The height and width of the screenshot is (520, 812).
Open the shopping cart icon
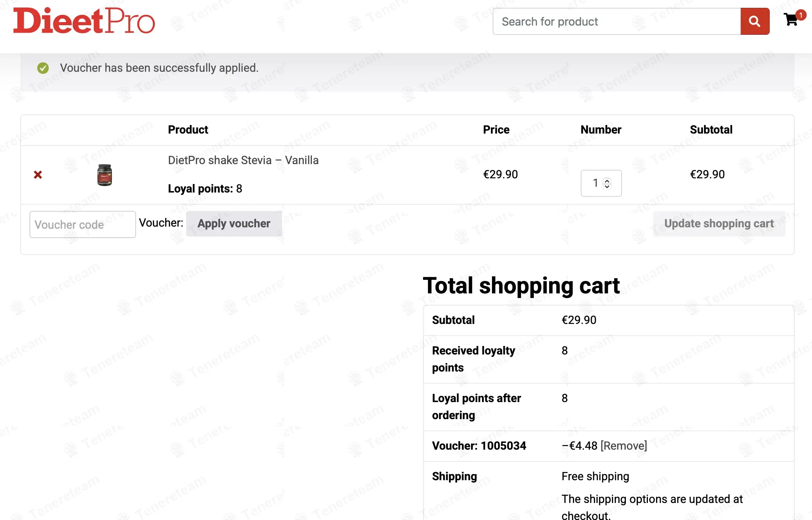click(x=791, y=20)
